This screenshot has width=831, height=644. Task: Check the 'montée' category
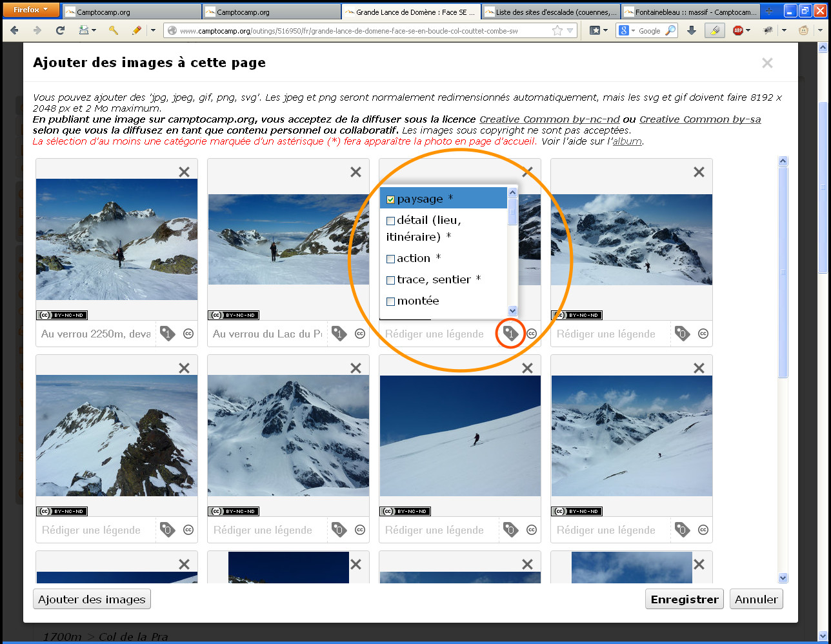390,301
